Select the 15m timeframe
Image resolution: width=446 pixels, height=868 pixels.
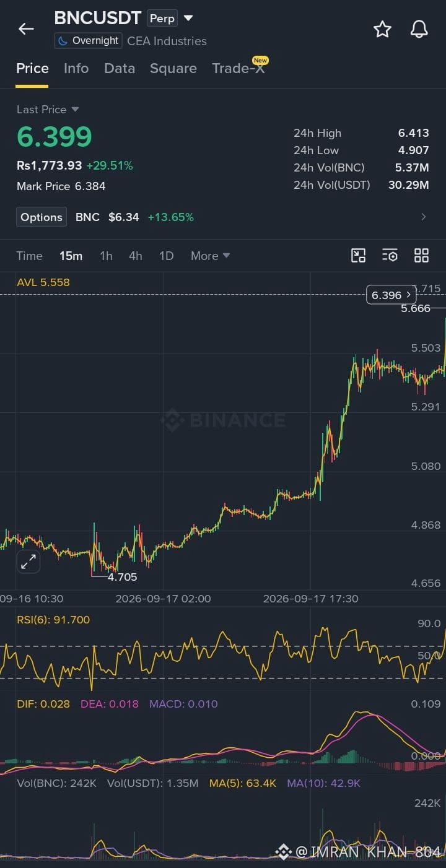tap(71, 256)
